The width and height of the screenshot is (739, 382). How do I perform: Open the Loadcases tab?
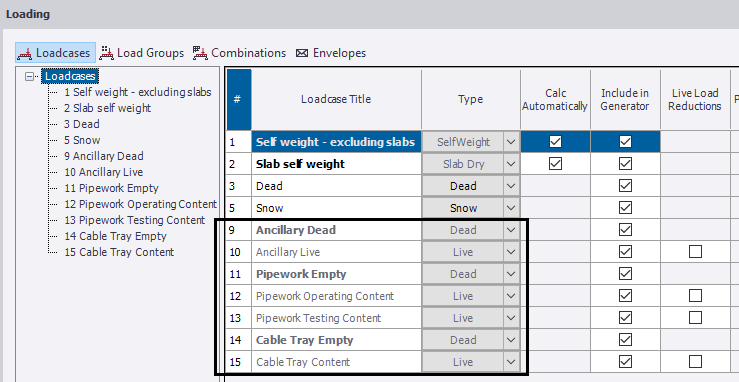pos(56,53)
